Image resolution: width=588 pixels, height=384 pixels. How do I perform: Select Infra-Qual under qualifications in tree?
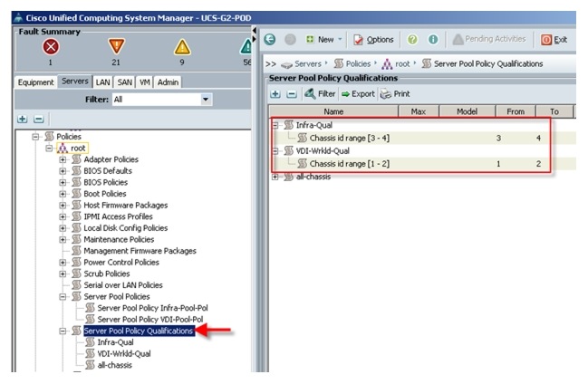(115, 342)
